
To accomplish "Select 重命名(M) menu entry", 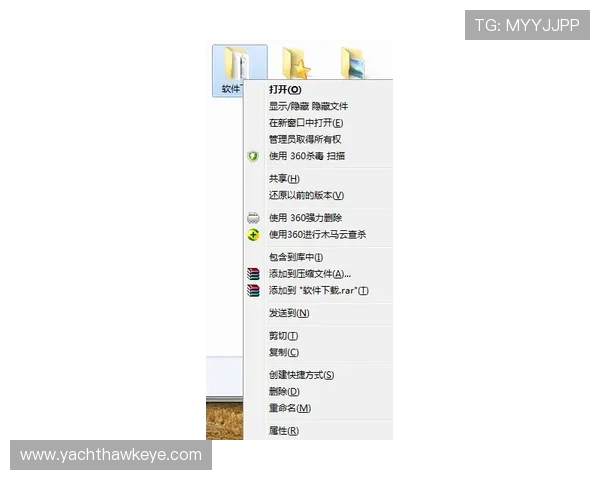I will [290, 408].
